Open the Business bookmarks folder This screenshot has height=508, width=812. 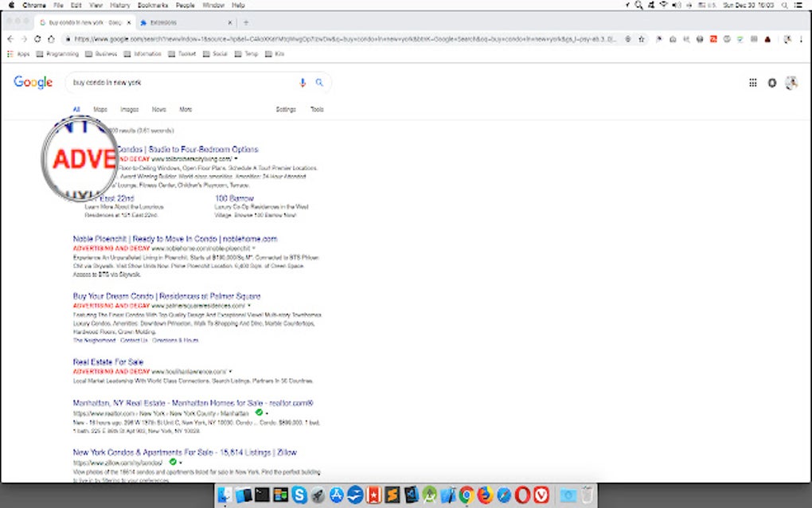(101, 54)
